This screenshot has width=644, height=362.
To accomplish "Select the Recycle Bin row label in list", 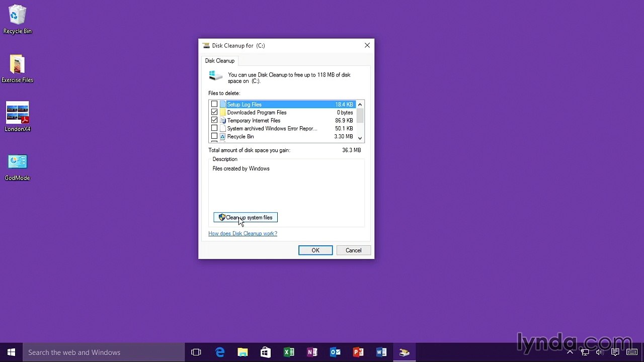I will pyautogui.click(x=240, y=136).
